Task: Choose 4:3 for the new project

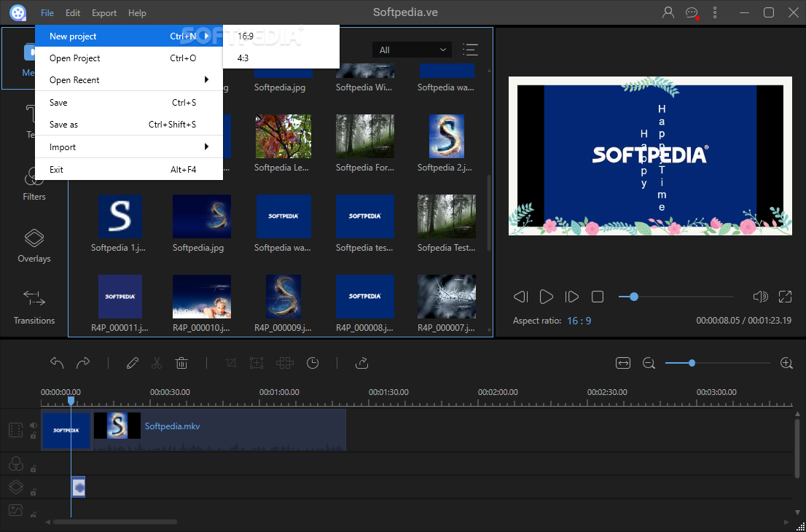Action: (x=281, y=58)
